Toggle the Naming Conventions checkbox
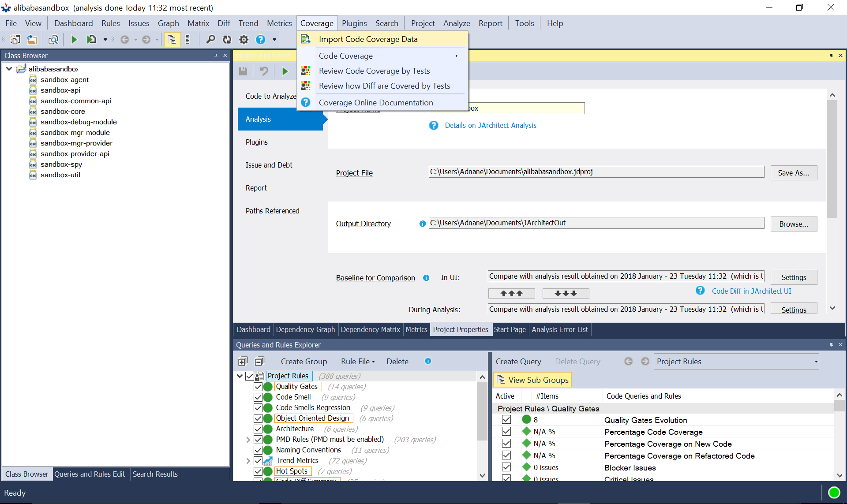This screenshot has width=847, height=504. click(x=258, y=450)
